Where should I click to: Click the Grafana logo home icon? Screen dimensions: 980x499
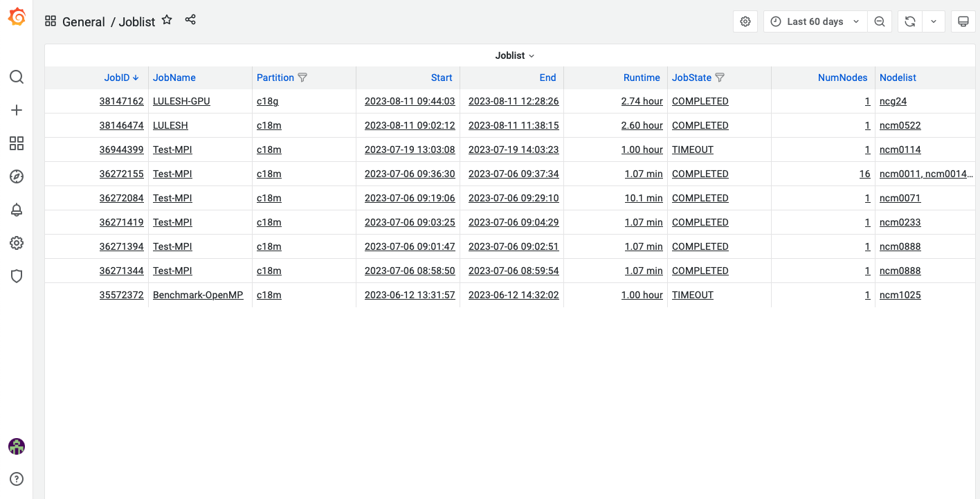(x=17, y=17)
